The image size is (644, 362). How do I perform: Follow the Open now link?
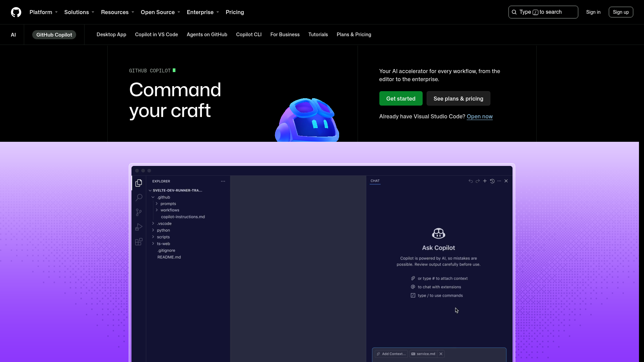pos(480,116)
